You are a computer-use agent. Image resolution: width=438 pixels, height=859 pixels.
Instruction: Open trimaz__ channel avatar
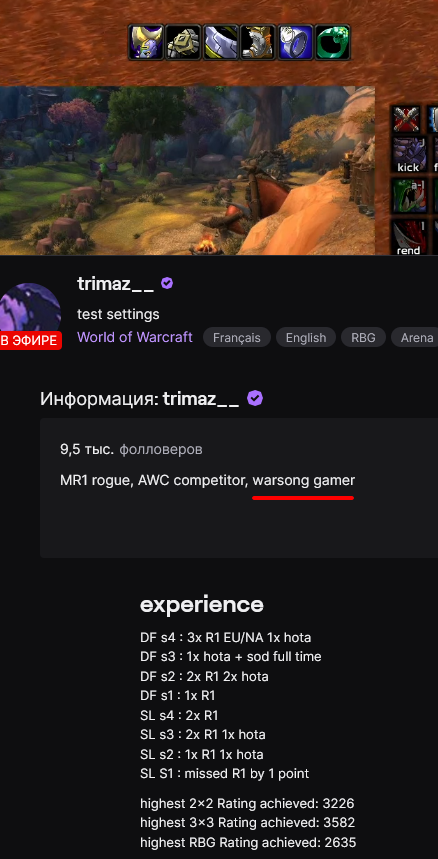[30, 310]
